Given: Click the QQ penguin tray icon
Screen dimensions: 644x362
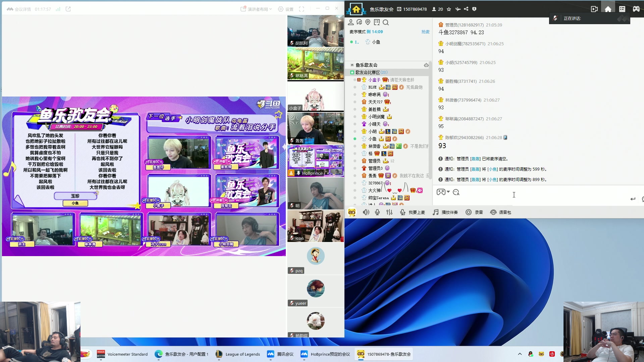Looking at the screenshot, I should (x=531, y=354).
